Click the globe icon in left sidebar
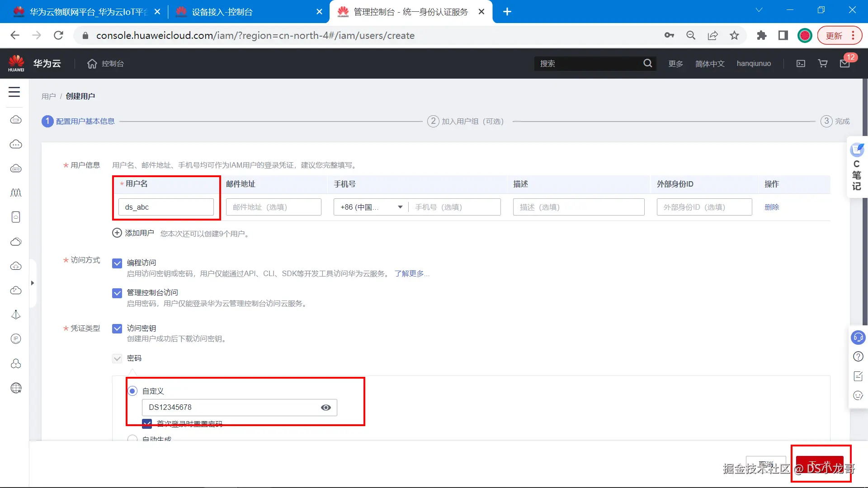The width and height of the screenshot is (868, 488). pyautogui.click(x=16, y=388)
